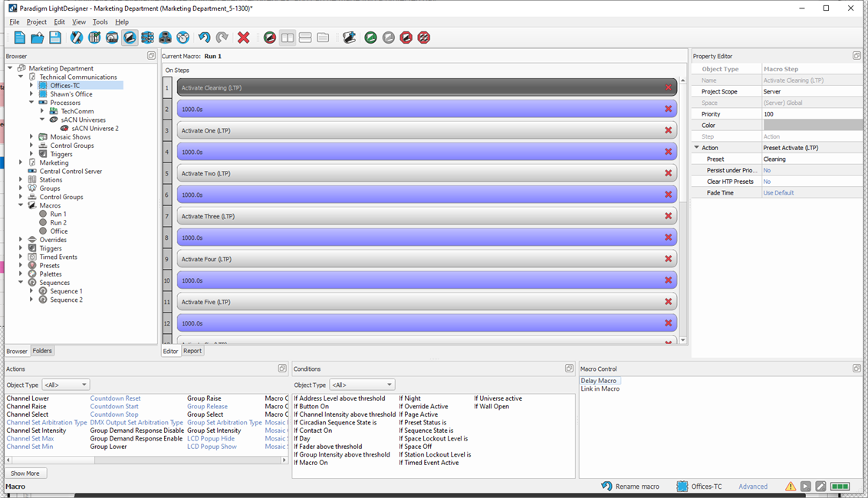Click the red X delete toolbar icon
Screen dimensions: 868x498
point(243,38)
